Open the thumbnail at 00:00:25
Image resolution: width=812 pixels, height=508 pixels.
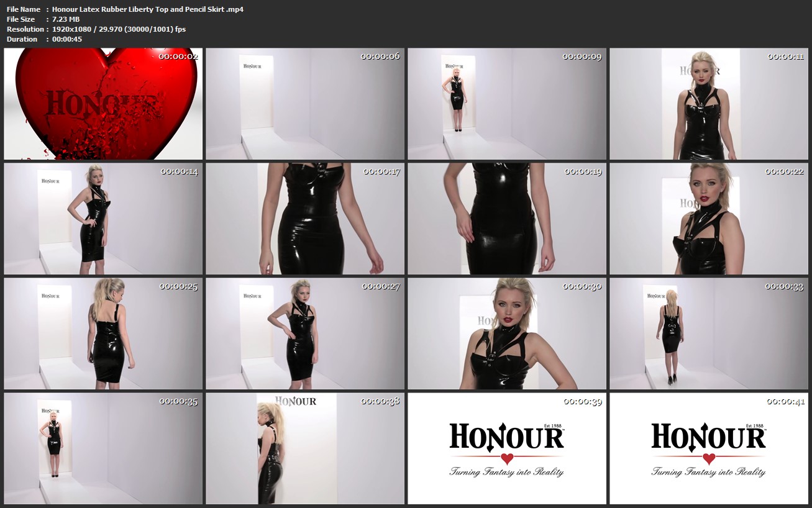pos(103,333)
